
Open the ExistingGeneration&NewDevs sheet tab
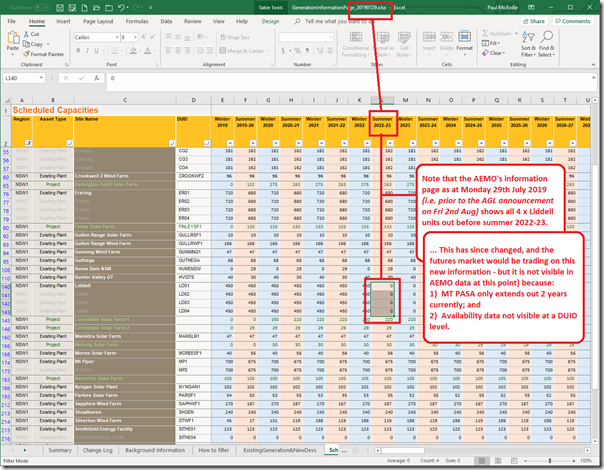coord(280,450)
